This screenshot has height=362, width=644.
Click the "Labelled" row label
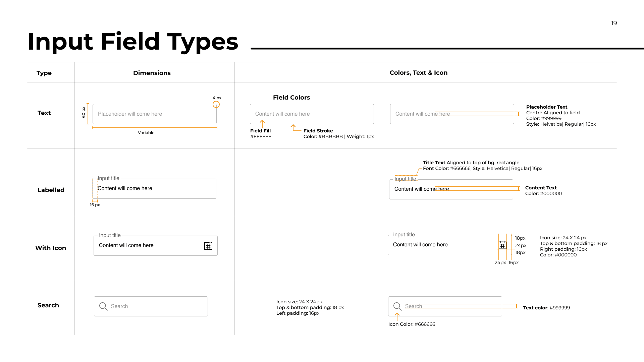pyautogui.click(x=51, y=190)
